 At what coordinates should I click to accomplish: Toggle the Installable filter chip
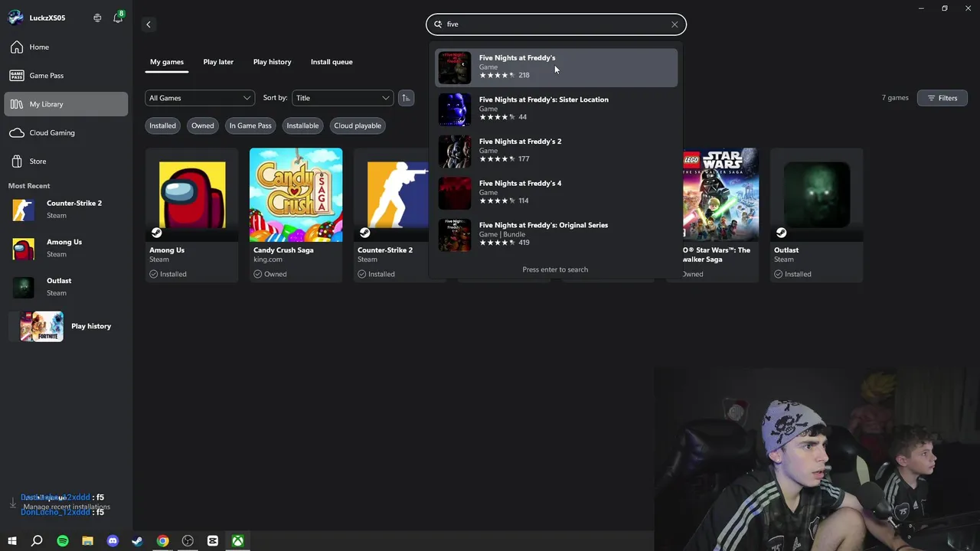302,126
